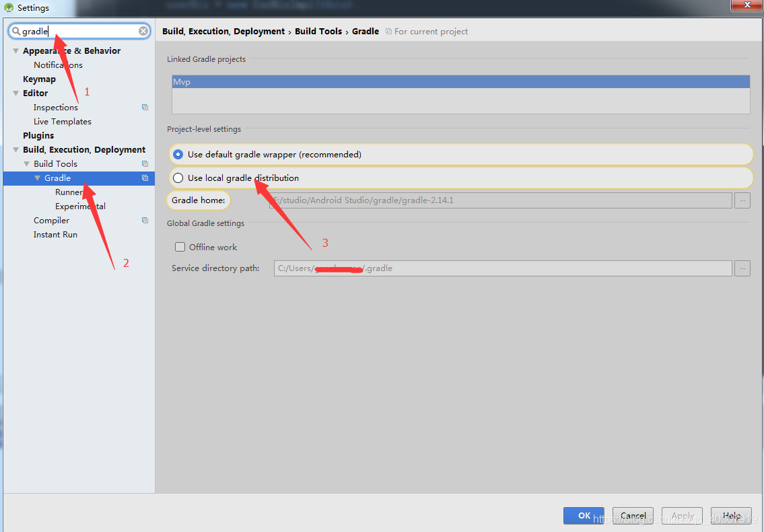The image size is (764, 532).
Task: Collapse the Appearance & Behavior section
Action: (15, 50)
